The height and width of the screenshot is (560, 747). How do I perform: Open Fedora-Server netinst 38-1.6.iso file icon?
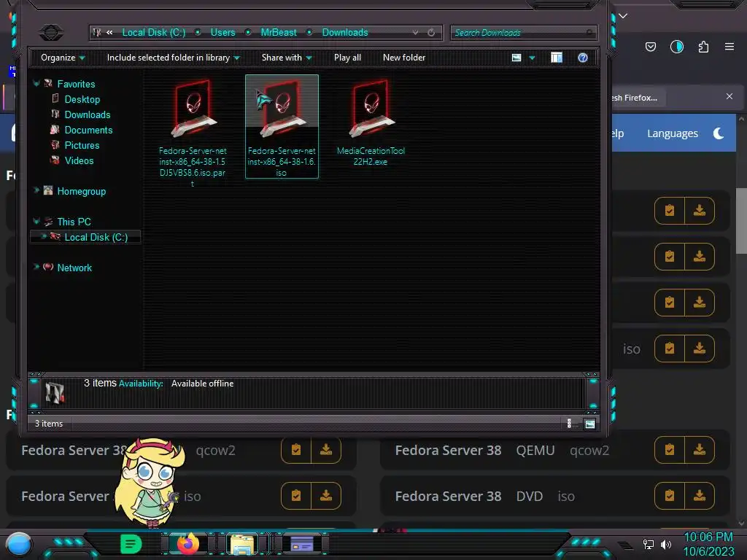282,109
